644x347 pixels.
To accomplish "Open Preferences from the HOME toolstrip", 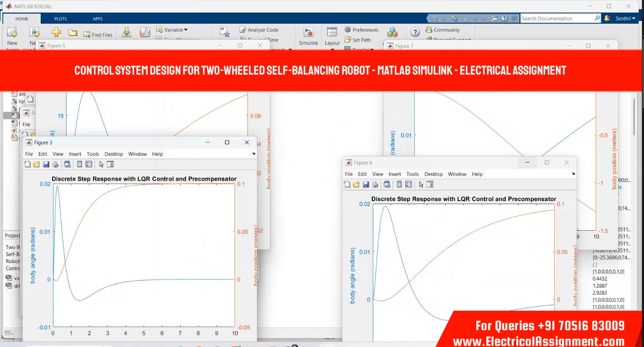I will pyautogui.click(x=361, y=30).
